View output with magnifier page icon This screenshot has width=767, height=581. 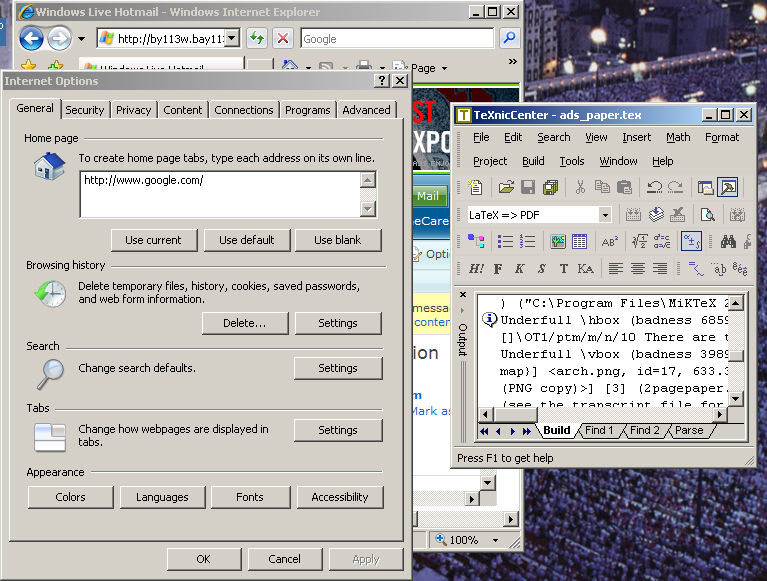(707, 215)
